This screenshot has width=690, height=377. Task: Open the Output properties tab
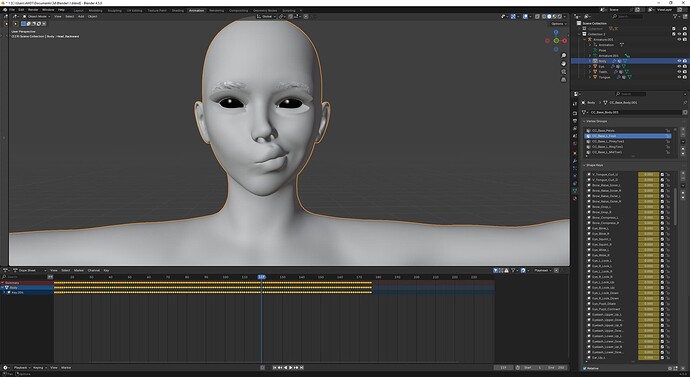575,121
